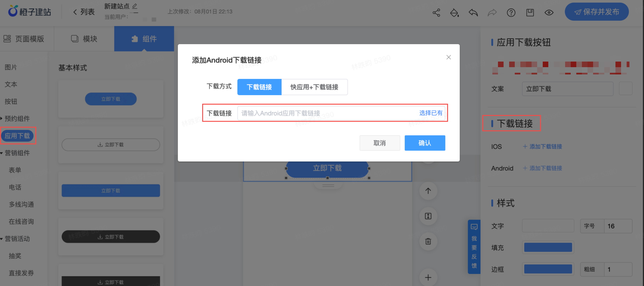
Task: Click the share icon in the top toolbar
Action: [437, 12]
